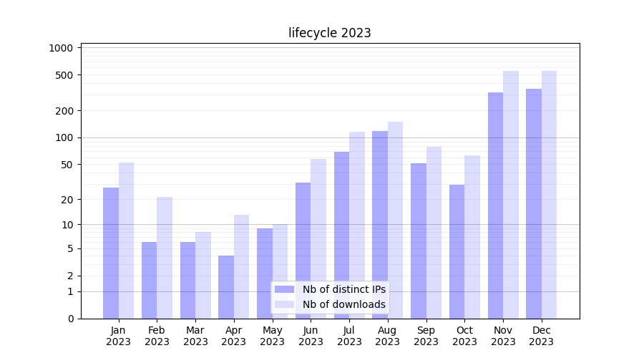Screen dimensions: 644x358
Task: Click the 'Nb of downloads' legend swatch
Action: pyautogui.click(x=284, y=304)
